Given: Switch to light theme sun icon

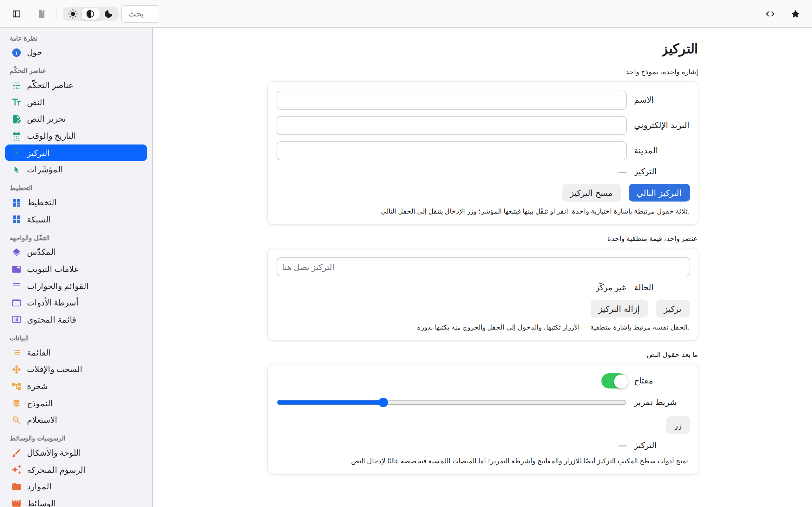Looking at the screenshot, I should [x=73, y=14].
